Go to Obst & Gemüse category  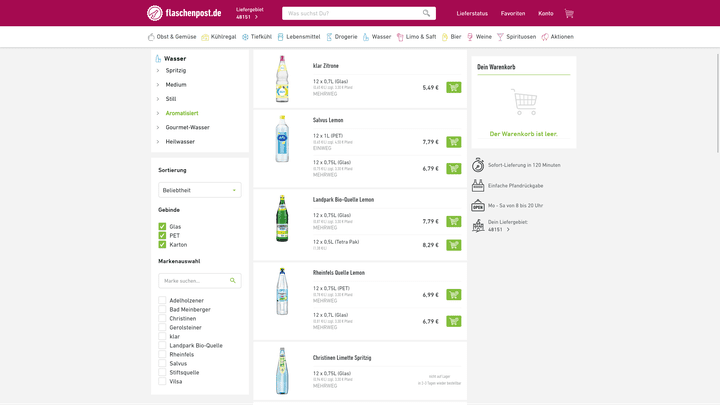(172, 37)
